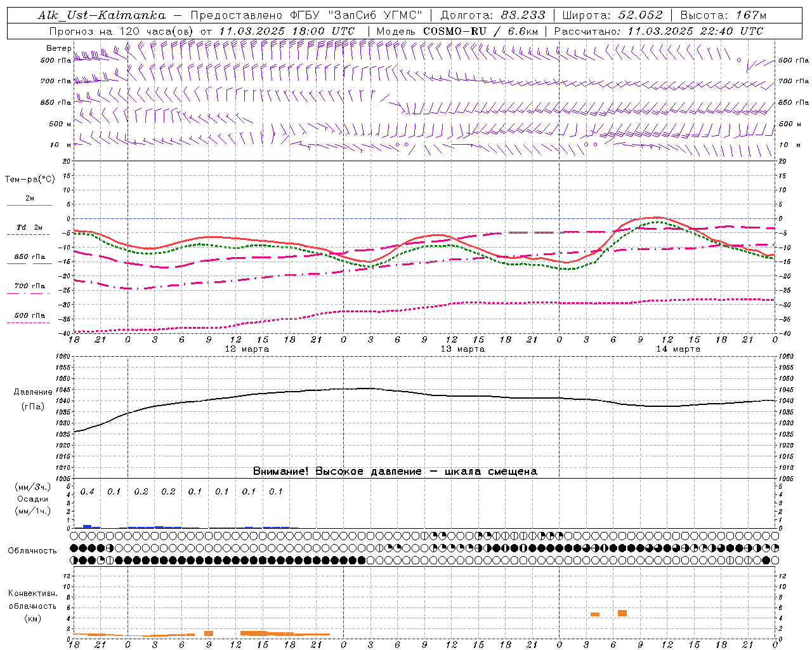
Task: Click the "Тем-ра(°C)" temperature label
Action: click(x=30, y=180)
